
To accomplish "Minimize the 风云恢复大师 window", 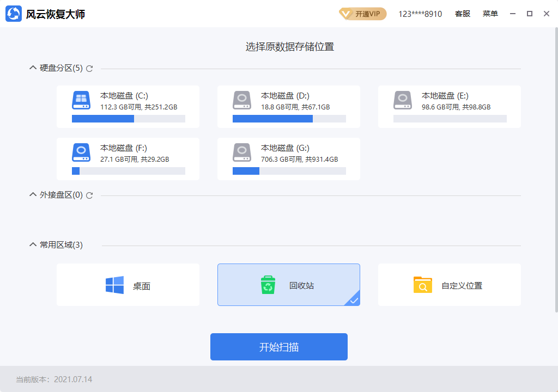I will pos(513,14).
